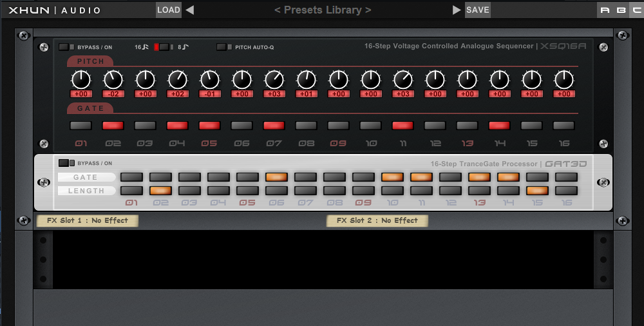Viewport: 644px width, 326px height.
Task: Disable the lit sequencer gate step 07
Action: point(274,126)
